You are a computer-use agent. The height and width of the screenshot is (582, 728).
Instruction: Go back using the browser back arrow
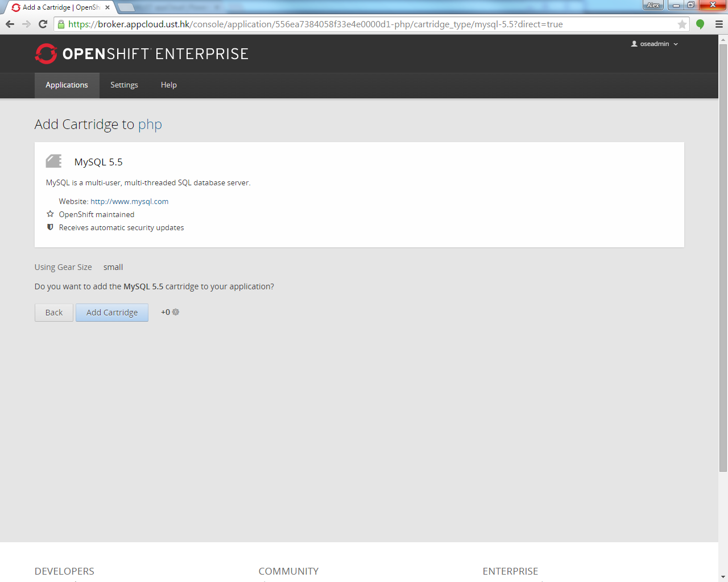point(10,24)
